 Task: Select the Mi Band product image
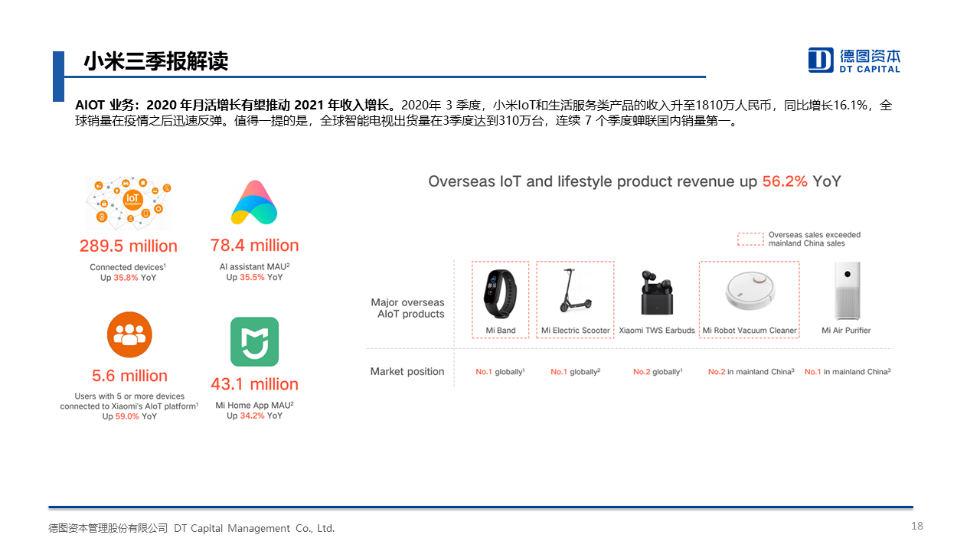(x=500, y=294)
